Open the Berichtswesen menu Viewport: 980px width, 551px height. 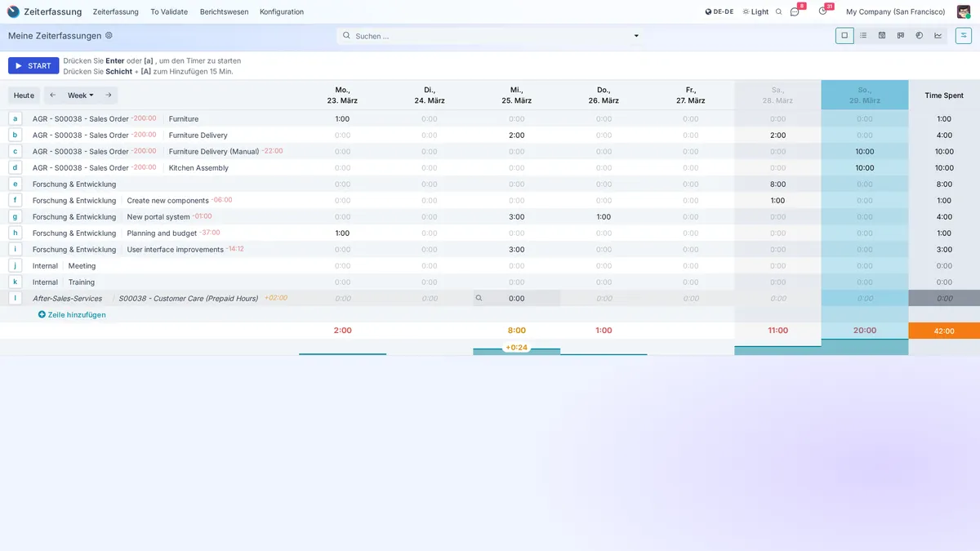click(x=224, y=11)
